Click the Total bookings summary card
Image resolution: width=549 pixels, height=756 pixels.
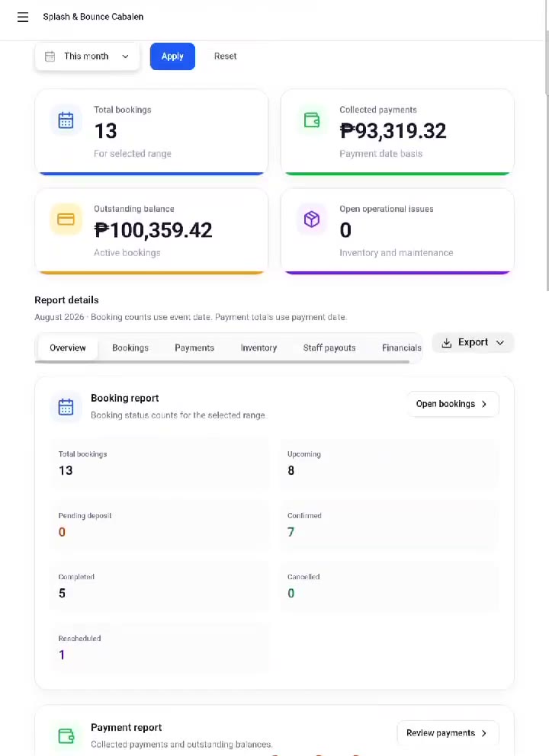pyautogui.click(x=152, y=132)
